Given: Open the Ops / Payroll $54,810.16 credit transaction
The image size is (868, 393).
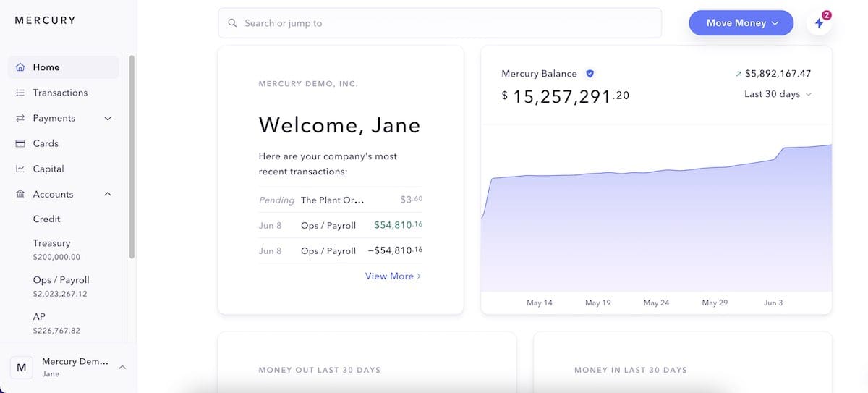Looking at the screenshot, I should coord(341,225).
